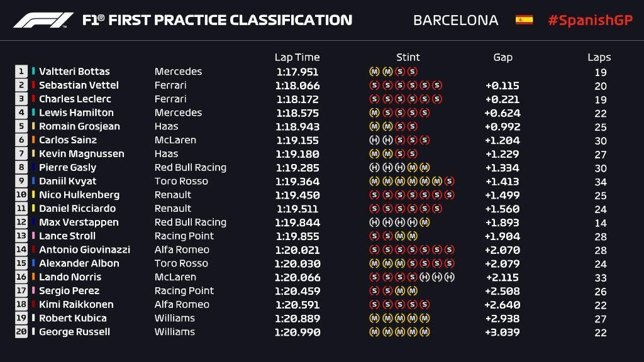The width and height of the screenshot is (644, 362).
Task: Open driver name Charles Leclerc
Action: click(75, 99)
